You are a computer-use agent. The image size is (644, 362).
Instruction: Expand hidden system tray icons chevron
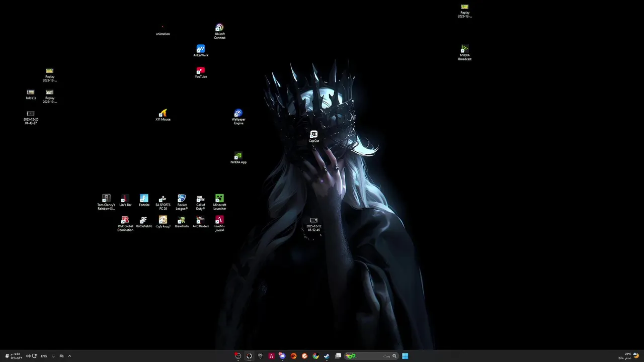point(69,356)
